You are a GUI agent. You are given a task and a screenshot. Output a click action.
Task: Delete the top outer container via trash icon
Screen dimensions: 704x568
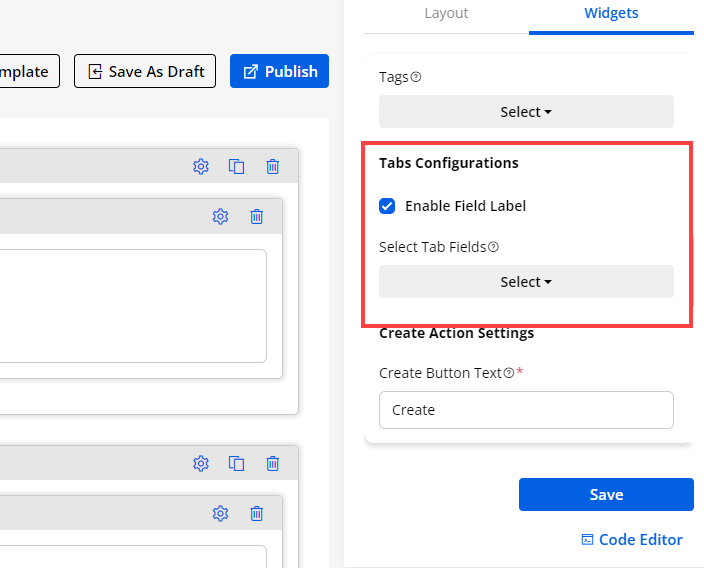coord(272,166)
